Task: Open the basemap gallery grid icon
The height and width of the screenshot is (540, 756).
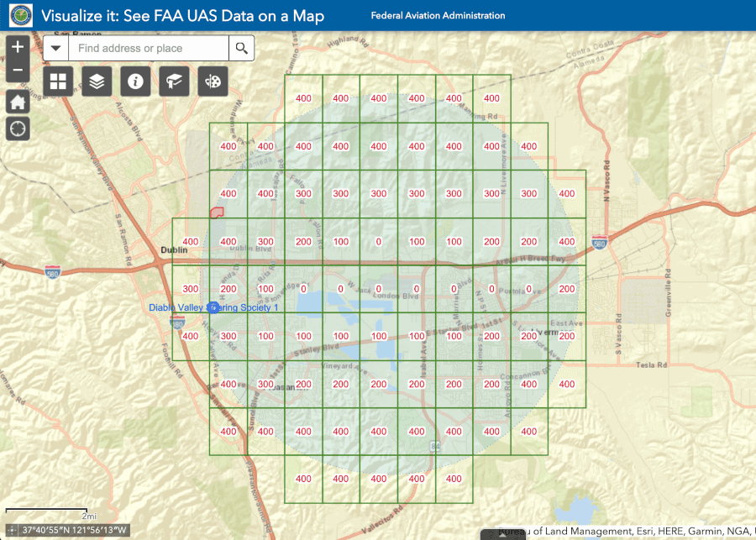Action: (x=58, y=81)
